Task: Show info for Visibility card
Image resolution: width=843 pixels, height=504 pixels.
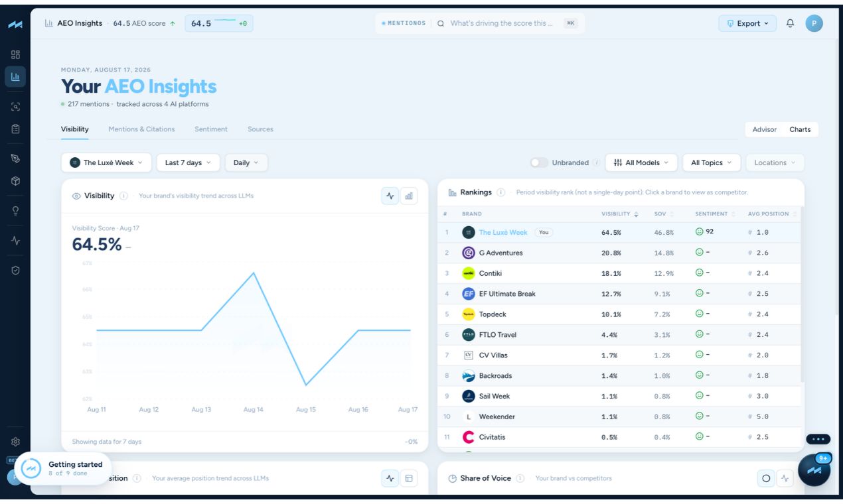Action: click(x=123, y=196)
